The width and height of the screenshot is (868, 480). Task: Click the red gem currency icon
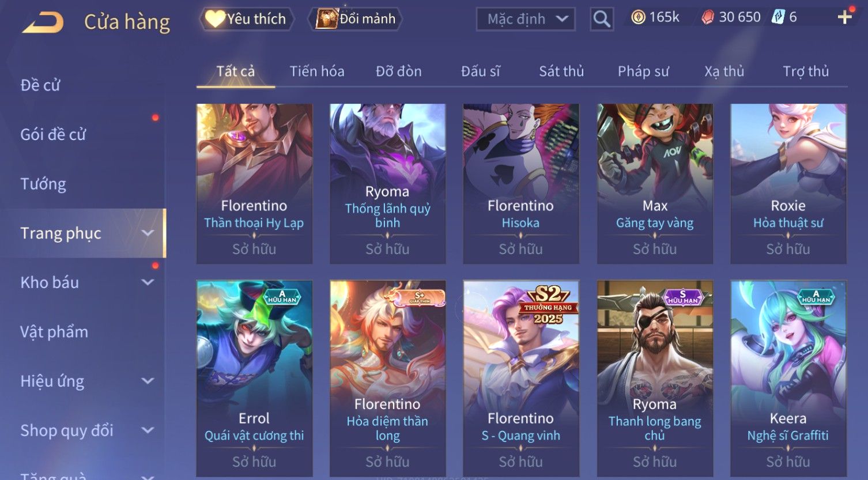pyautogui.click(x=707, y=17)
